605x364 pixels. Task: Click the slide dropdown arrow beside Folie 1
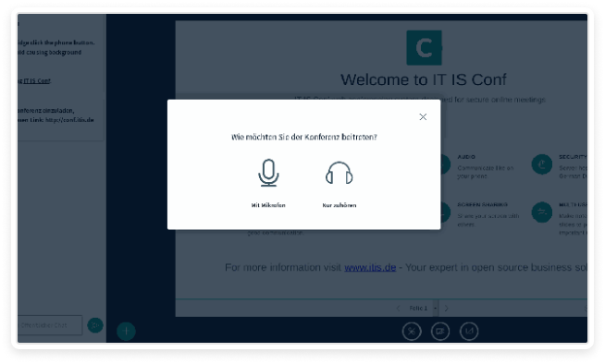coord(435,309)
